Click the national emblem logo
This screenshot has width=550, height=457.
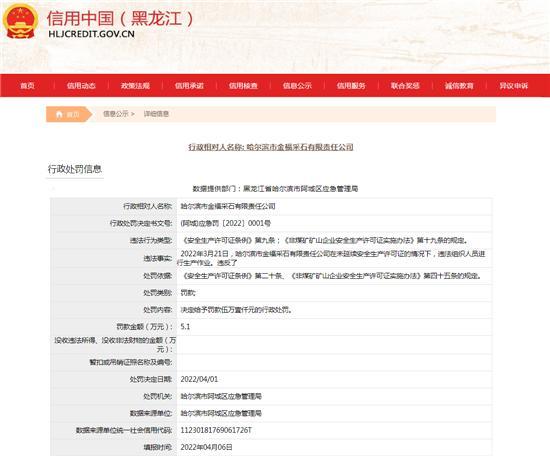coord(20,21)
